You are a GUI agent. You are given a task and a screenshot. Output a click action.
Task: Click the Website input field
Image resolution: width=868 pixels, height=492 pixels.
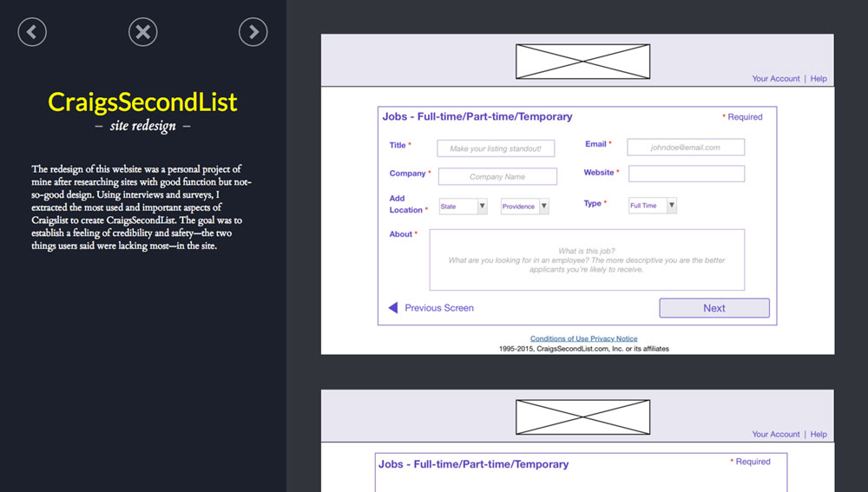point(687,174)
